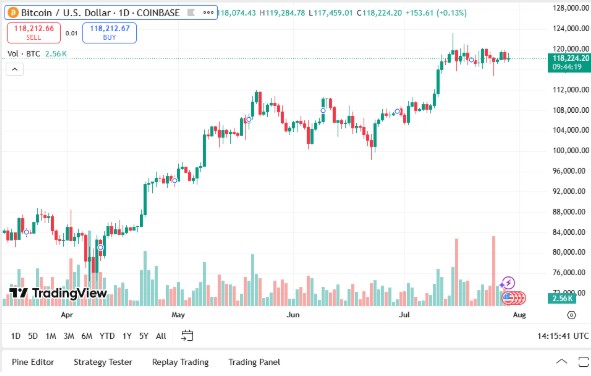Maximize the bottom panel with square icon
591x376 pixels.
click(583, 362)
